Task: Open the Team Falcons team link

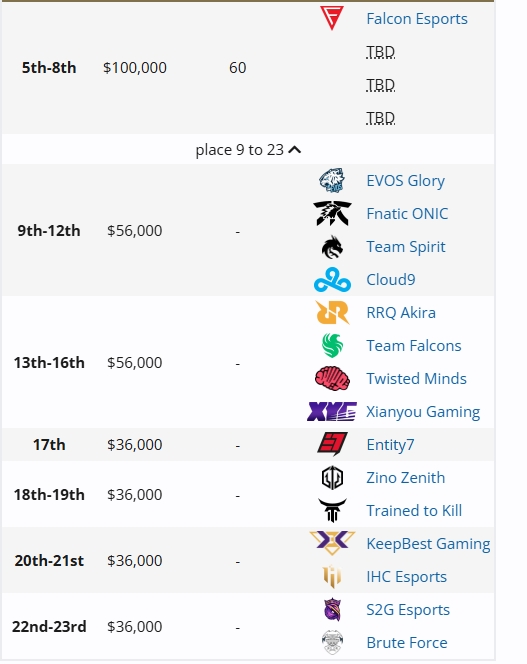Action: (x=413, y=346)
